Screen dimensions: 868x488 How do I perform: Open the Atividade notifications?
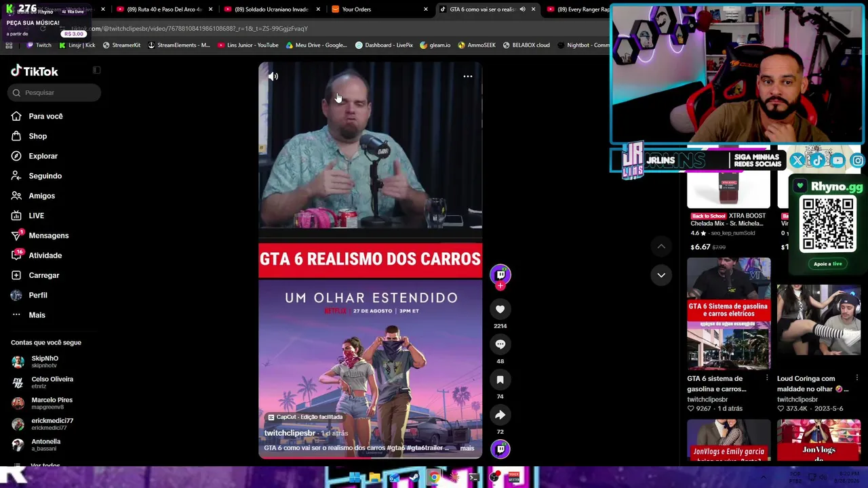tap(37, 256)
